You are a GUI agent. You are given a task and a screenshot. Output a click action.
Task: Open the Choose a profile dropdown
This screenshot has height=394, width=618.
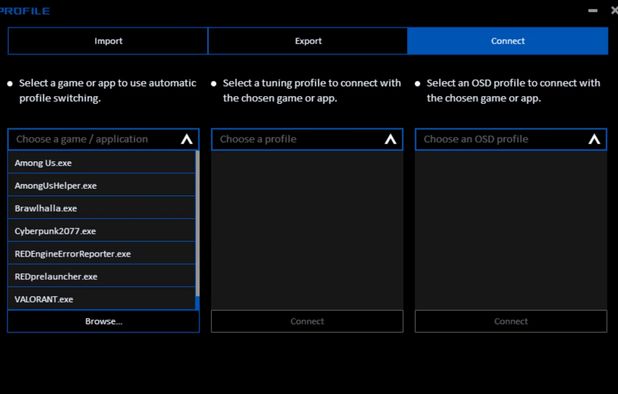click(x=307, y=139)
